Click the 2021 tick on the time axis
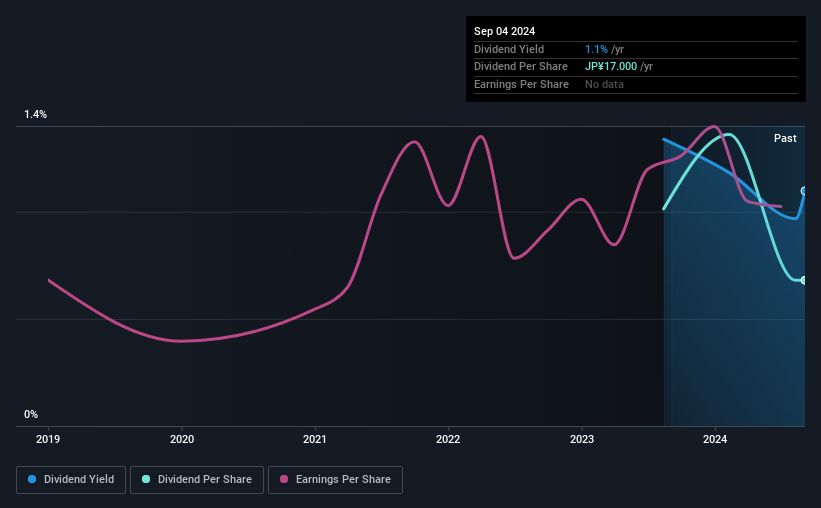This screenshot has width=821, height=508. click(315, 438)
